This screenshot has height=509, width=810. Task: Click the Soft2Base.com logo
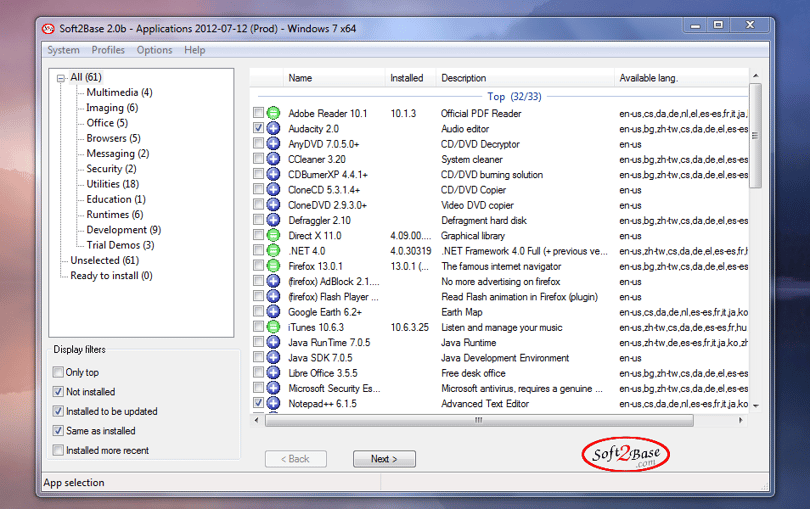click(x=626, y=454)
